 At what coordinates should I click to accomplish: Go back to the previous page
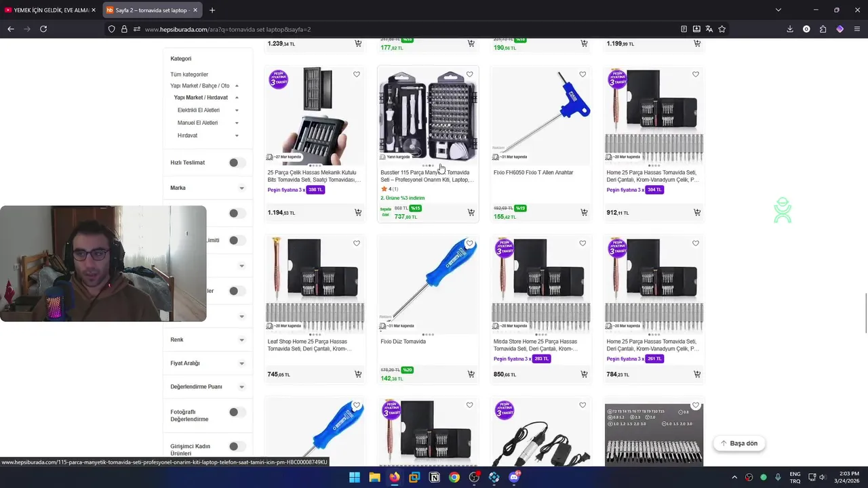[x=11, y=29]
